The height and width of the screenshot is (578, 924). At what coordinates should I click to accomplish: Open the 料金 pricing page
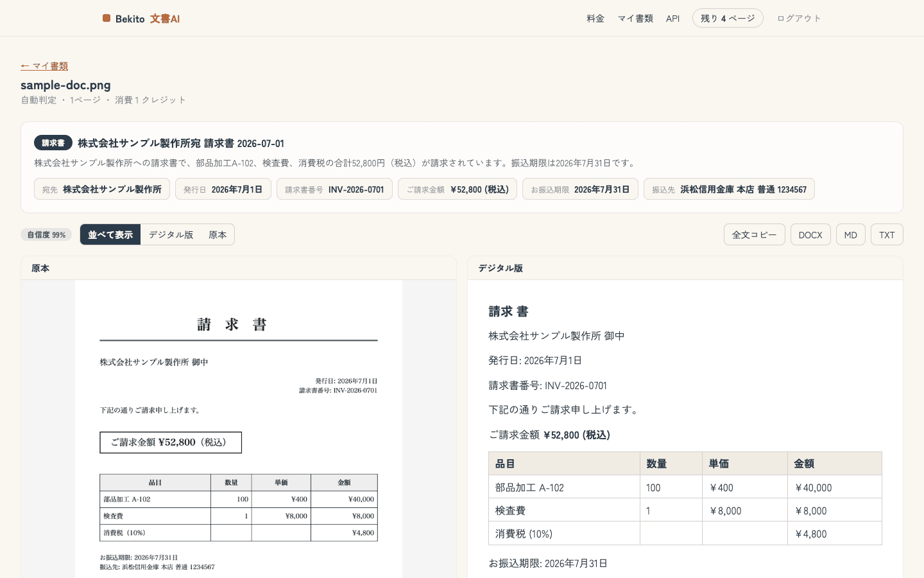[x=595, y=19]
